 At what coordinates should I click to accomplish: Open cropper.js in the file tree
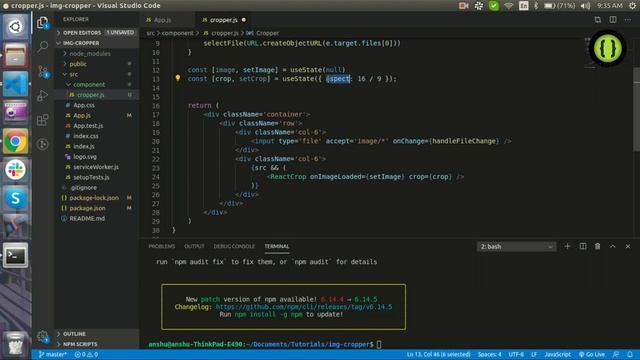[97, 95]
